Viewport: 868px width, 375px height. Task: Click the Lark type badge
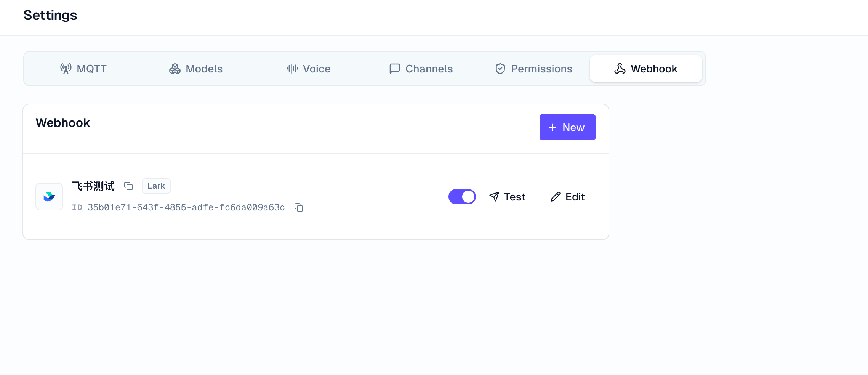(156, 186)
